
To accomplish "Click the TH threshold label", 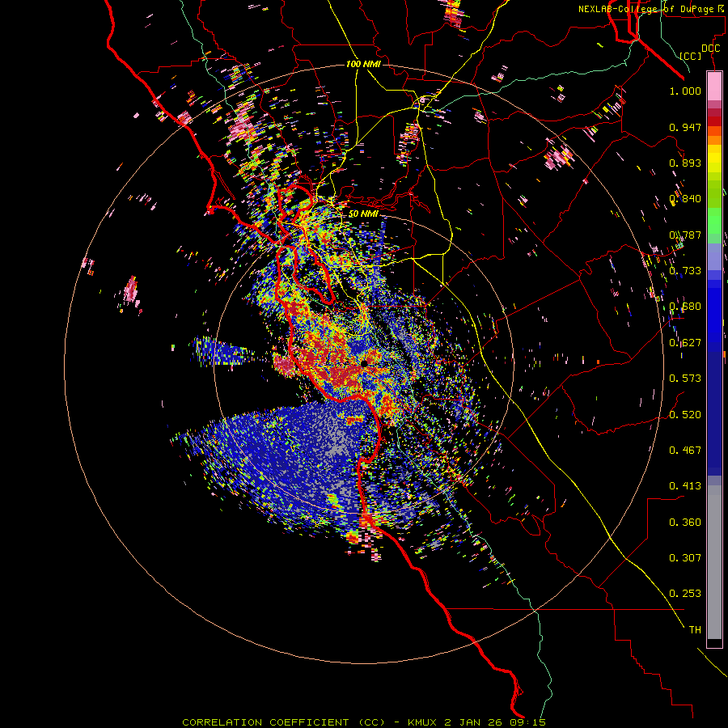I will tap(695, 630).
